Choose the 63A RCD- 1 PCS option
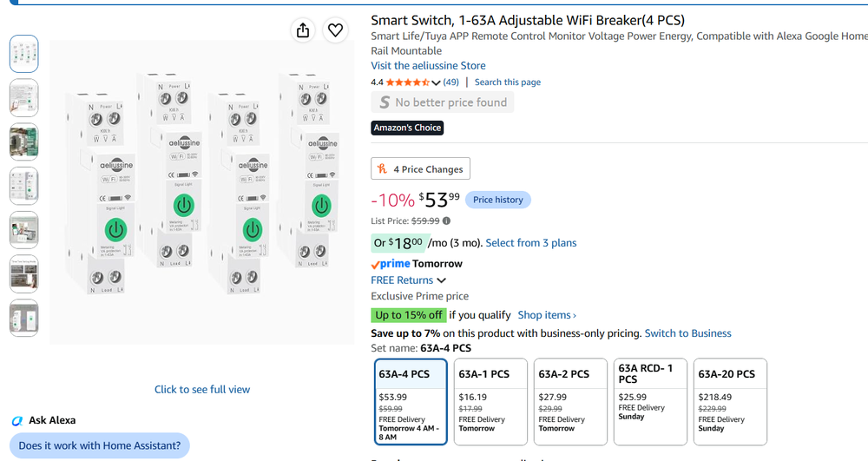Image resolution: width=868 pixels, height=461 pixels. pos(650,402)
